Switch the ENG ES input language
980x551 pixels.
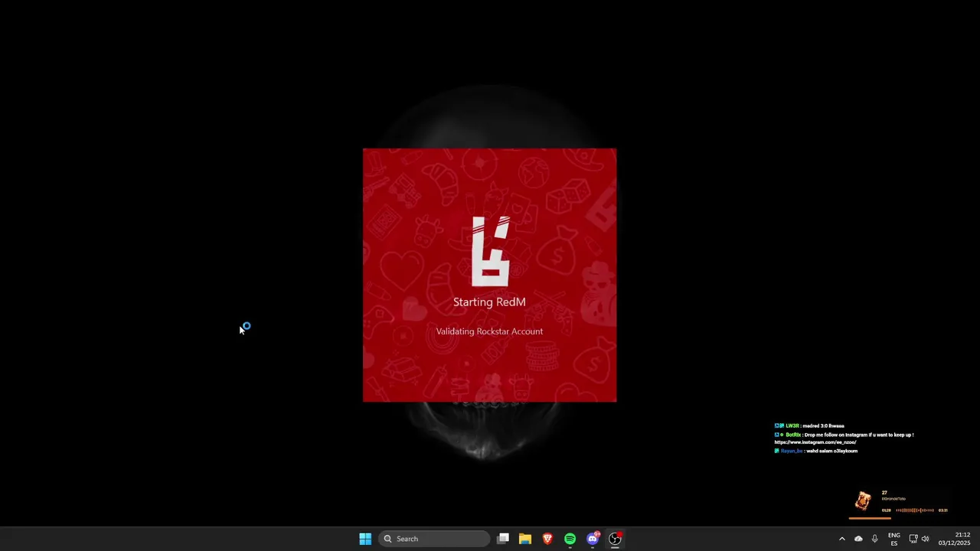[893, 539]
